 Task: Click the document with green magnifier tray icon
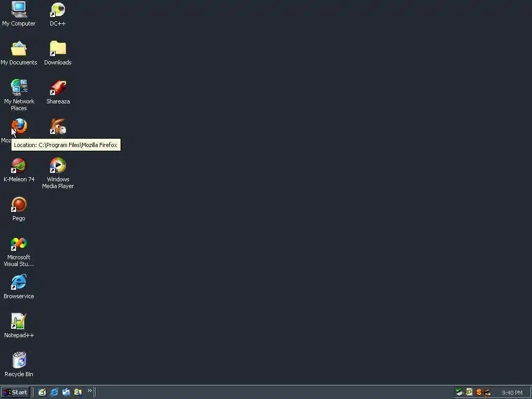click(x=469, y=392)
